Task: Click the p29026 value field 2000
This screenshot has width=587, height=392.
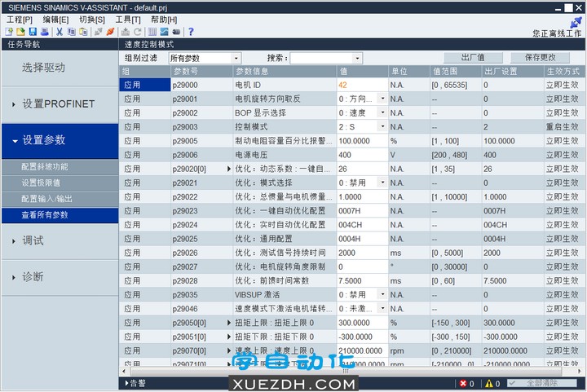Action: [362, 253]
